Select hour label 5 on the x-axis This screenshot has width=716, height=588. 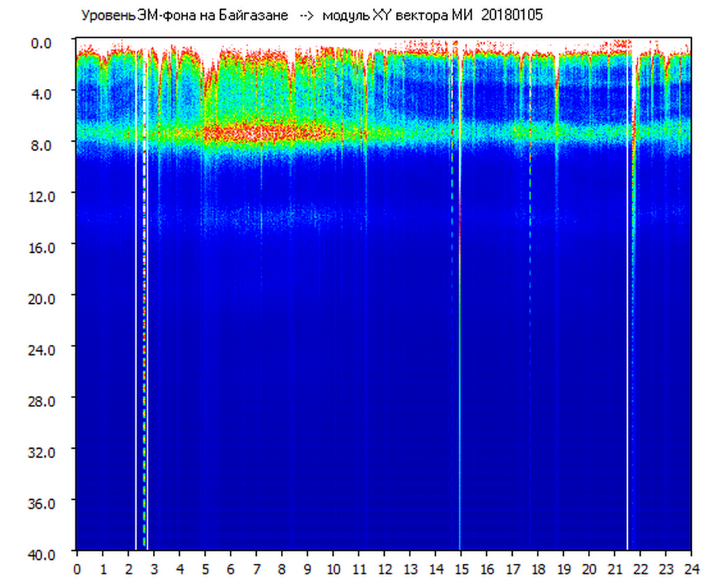pos(205,569)
